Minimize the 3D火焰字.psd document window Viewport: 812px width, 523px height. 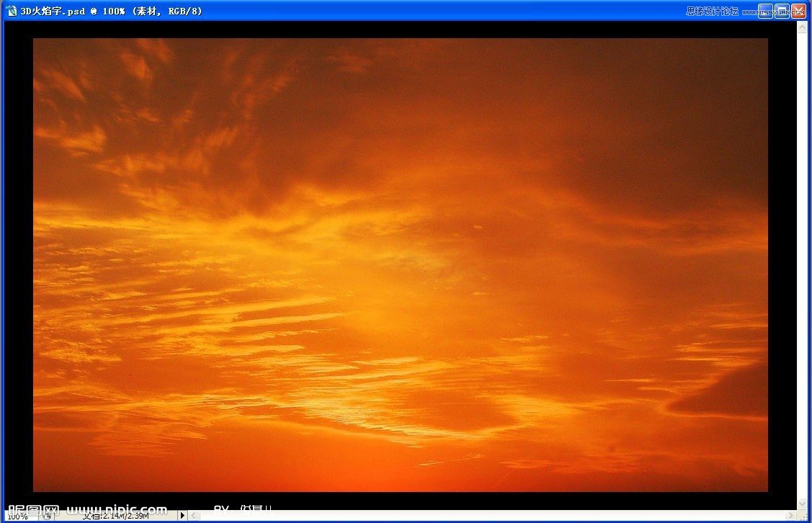tap(765, 11)
